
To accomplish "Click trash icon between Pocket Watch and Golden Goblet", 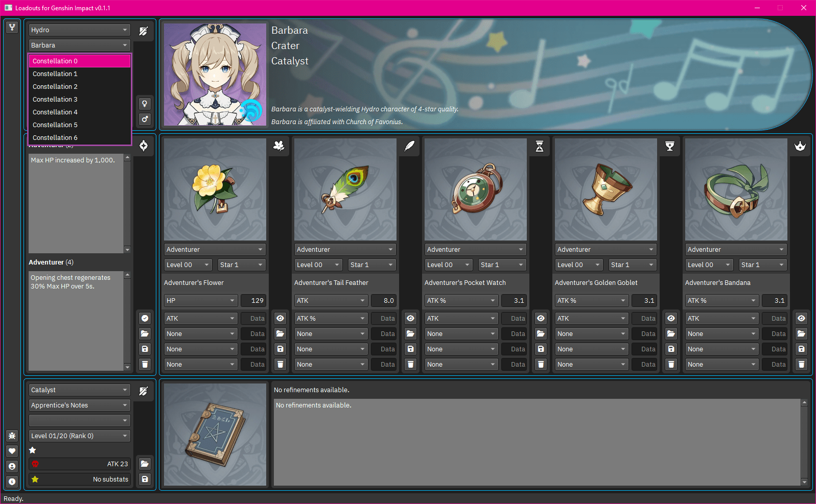I will click(541, 364).
